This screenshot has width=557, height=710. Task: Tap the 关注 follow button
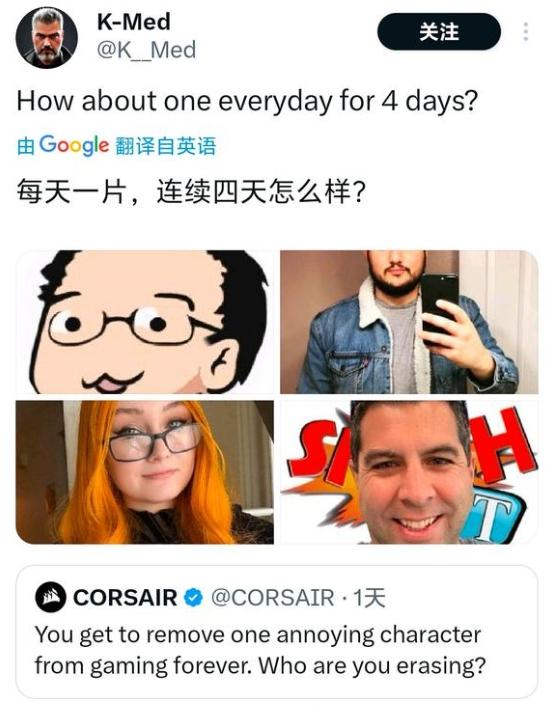[x=439, y=32]
